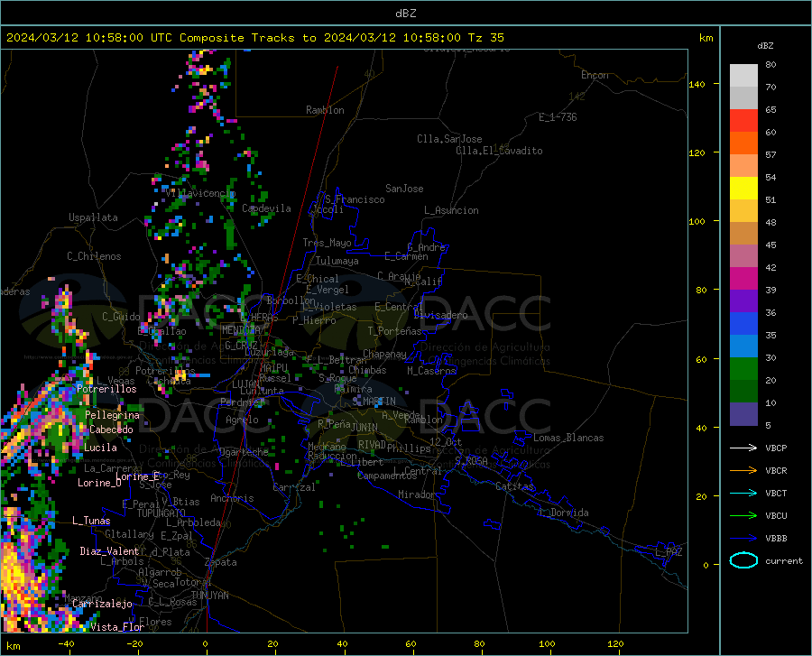Screen dimensions: 812x656
Task: Click the 'Ugarteche' label
Action: coord(244,452)
